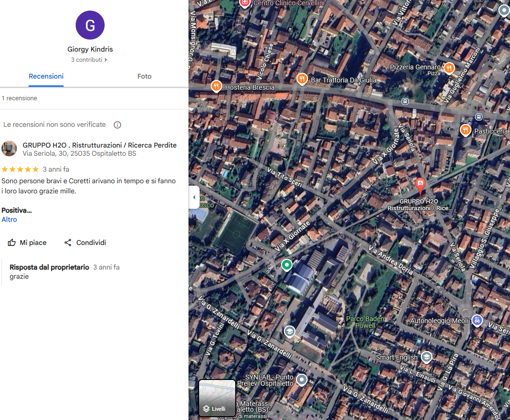Switch to the Foto tab
This screenshot has width=510, height=420.
click(x=145, y=77)
